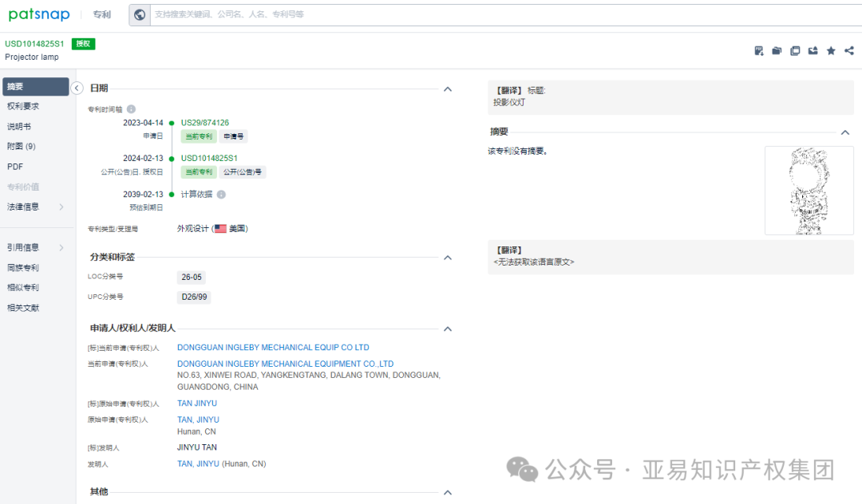The image size is (862, 504).
Task: Click the globe icon in the search bar
Action: coord(140,15)
